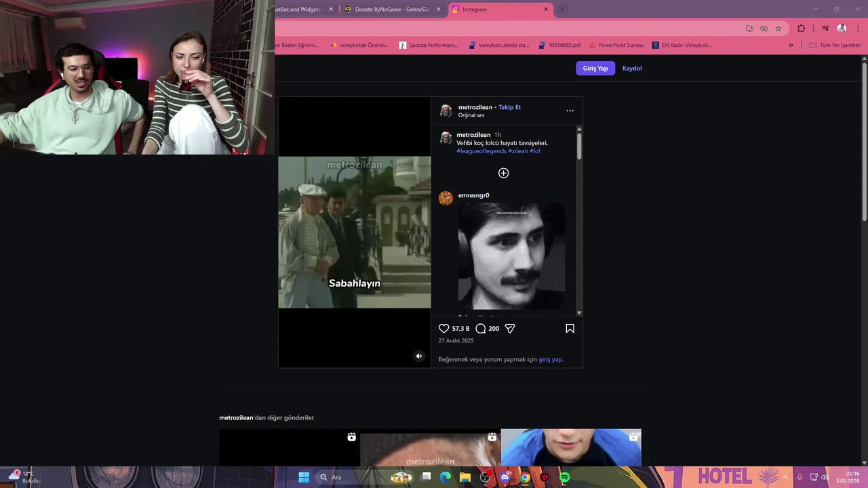Open emresngr0 commenter avatar
The image size is (868, 488).
446,198
